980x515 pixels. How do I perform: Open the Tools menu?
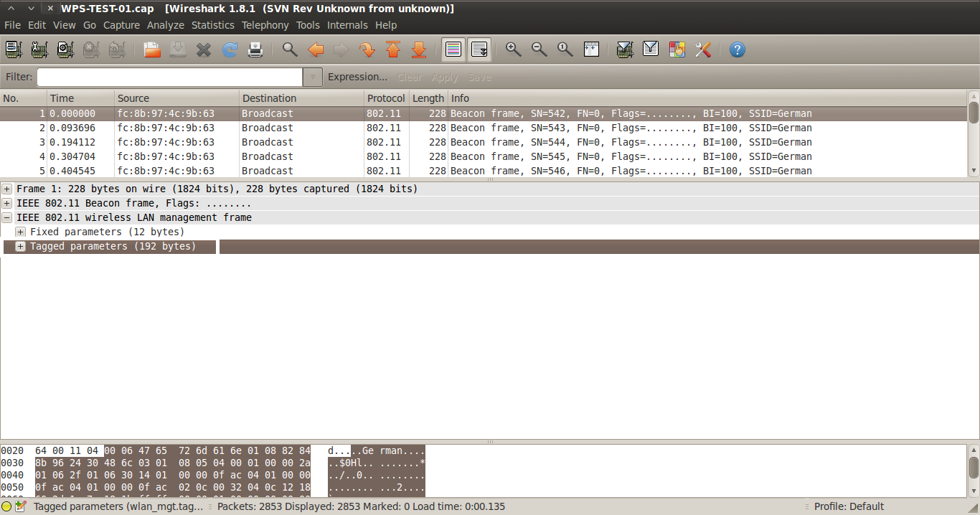click(x=308, y=25)
